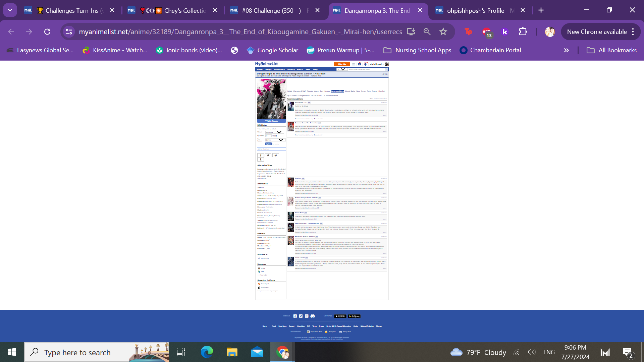644x362 pixels.
Task: Bookmark this page with the star icon
Action: [443, 32]
